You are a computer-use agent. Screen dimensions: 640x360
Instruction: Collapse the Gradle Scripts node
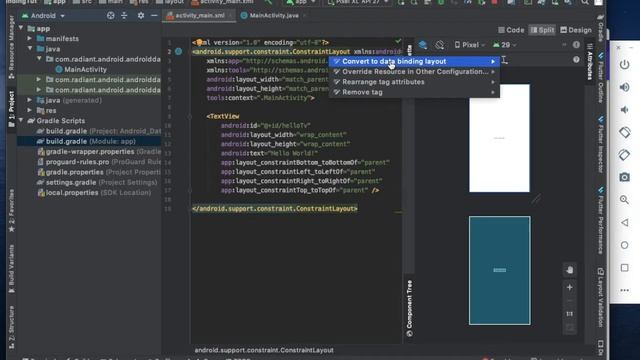(x=21, y=120)
